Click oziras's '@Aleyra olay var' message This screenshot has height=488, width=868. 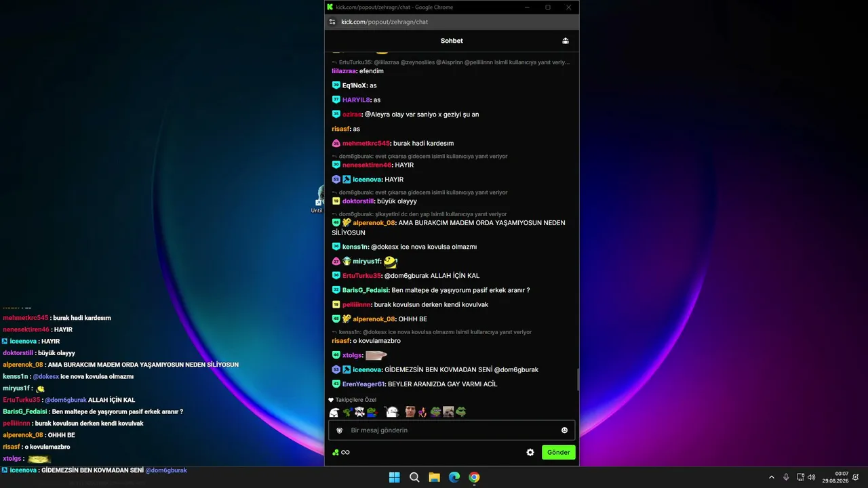click(422, 115)
